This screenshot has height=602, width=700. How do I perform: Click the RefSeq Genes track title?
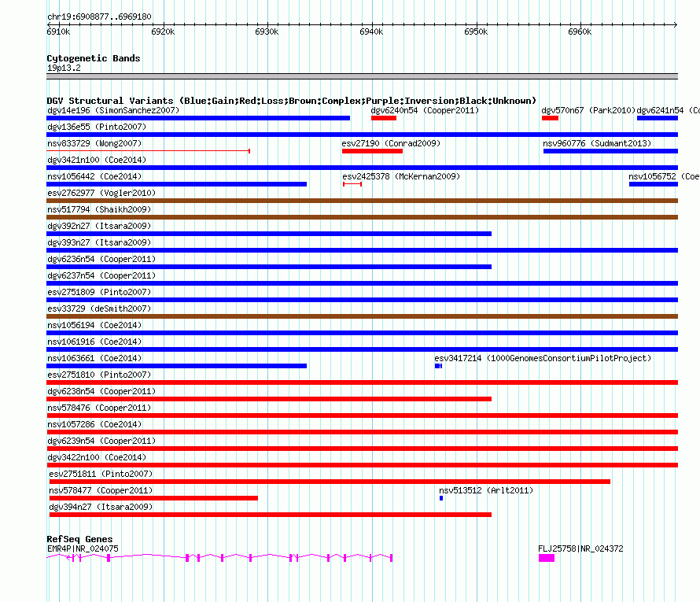79,539
